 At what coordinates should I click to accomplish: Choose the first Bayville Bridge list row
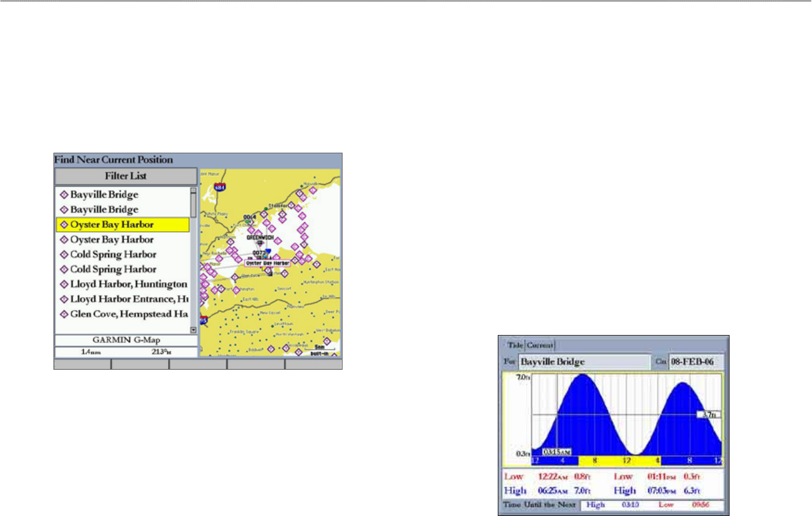[x=122, y=194]
